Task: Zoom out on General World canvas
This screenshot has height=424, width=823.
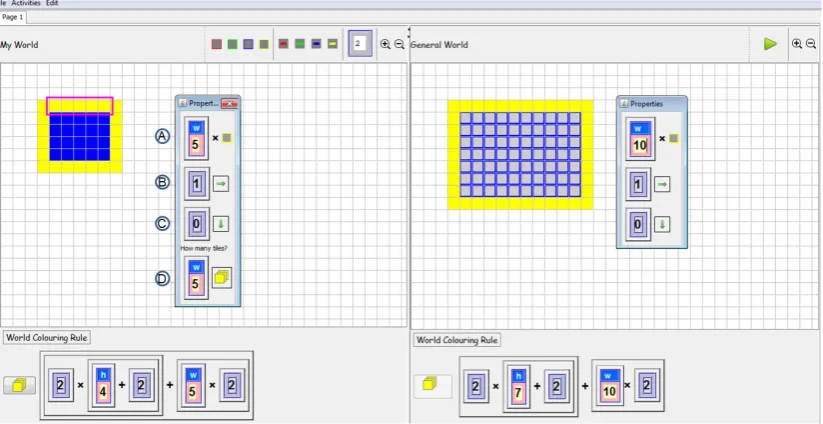Action: pyautogui.click(x=811, y=44)
